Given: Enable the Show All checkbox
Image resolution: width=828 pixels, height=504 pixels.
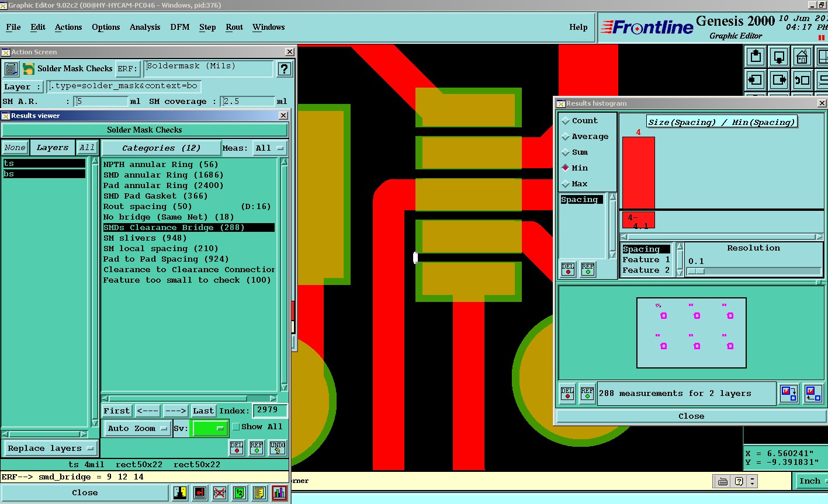Looking at the screenshot, I should click(235, 427).
